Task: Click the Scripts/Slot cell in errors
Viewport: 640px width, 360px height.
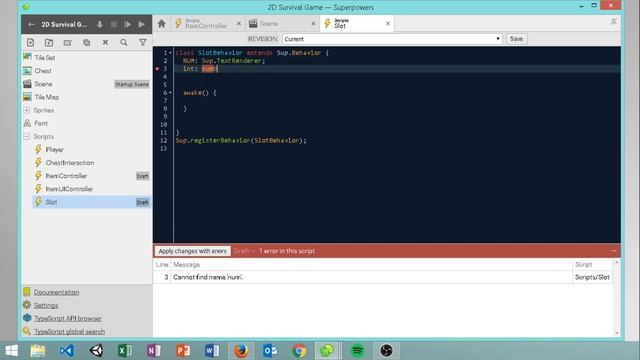Action: [x=592, y=277]
